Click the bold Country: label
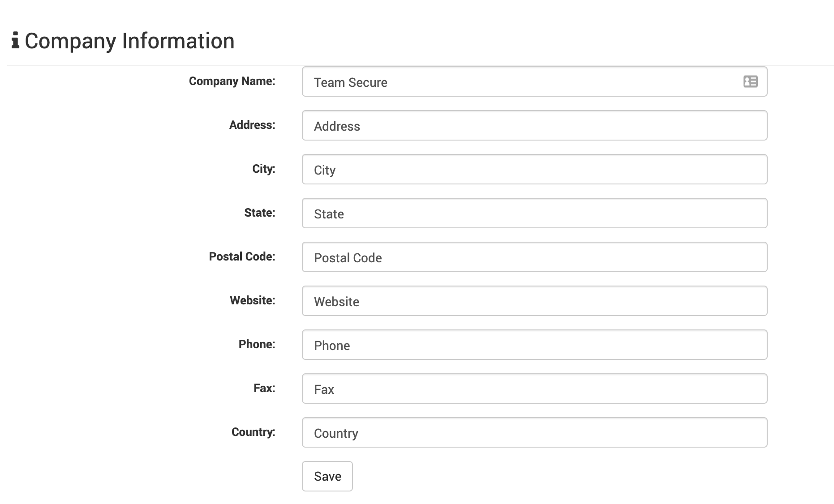834x504 pixels. coord(253,432)
